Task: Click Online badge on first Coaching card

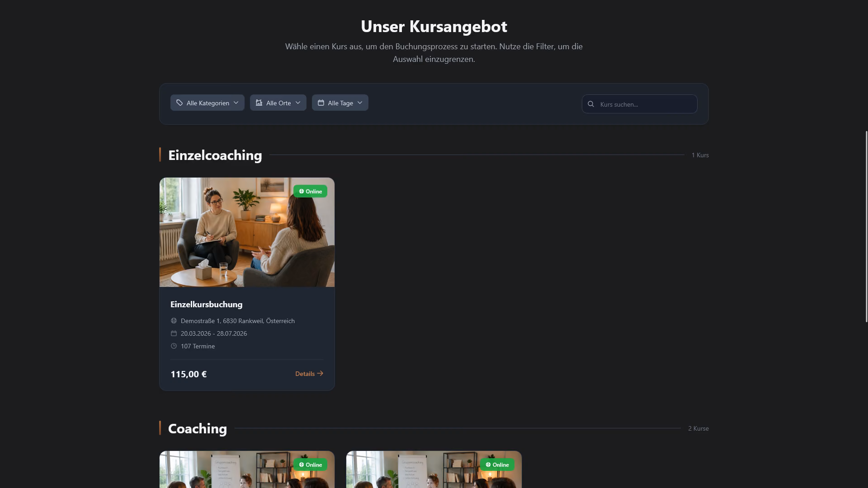Action: pos(310,465)
